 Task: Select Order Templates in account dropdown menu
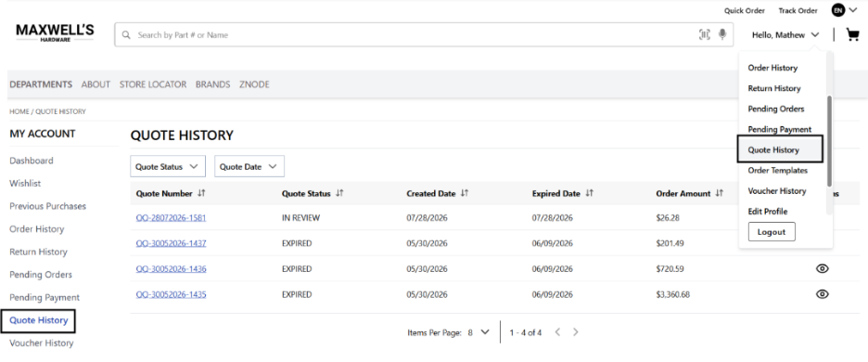click(777, 170)
